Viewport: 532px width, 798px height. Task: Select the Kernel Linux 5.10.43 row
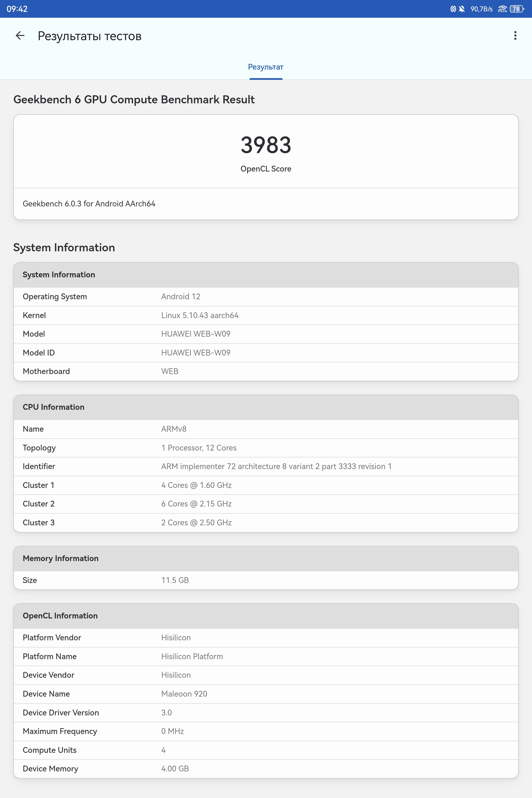coord(266,316)
